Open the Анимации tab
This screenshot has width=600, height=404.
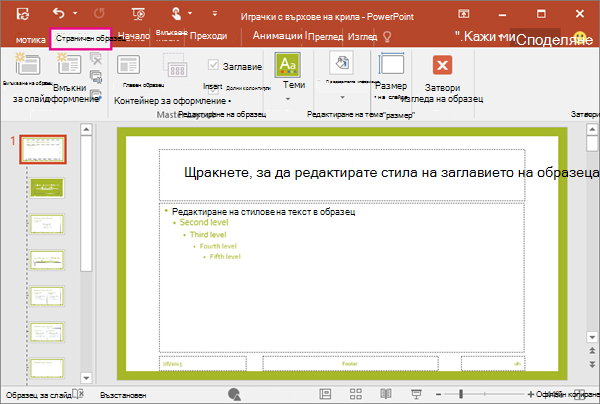click(277, 36)
